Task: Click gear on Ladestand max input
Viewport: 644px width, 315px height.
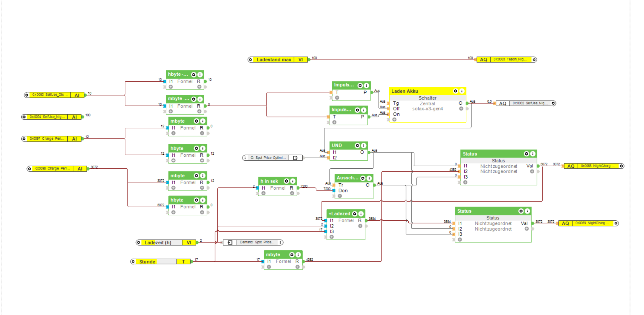Action: (250, 60)
